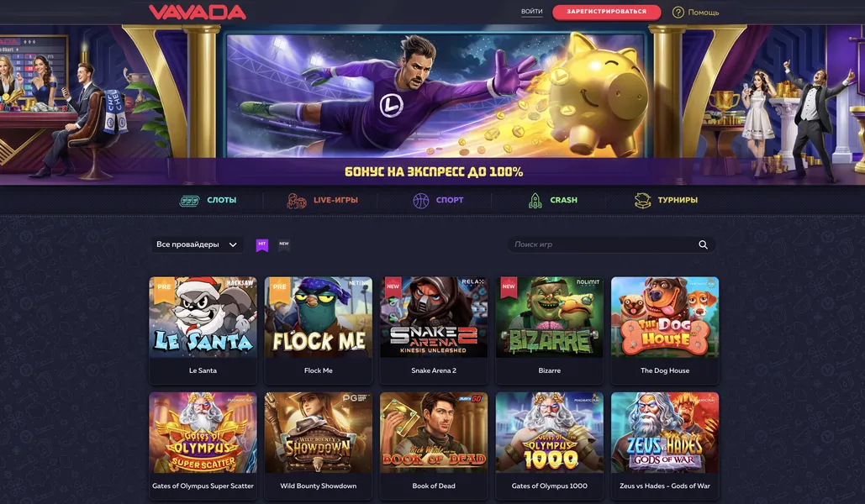Click the VAVADA logo

198,12
